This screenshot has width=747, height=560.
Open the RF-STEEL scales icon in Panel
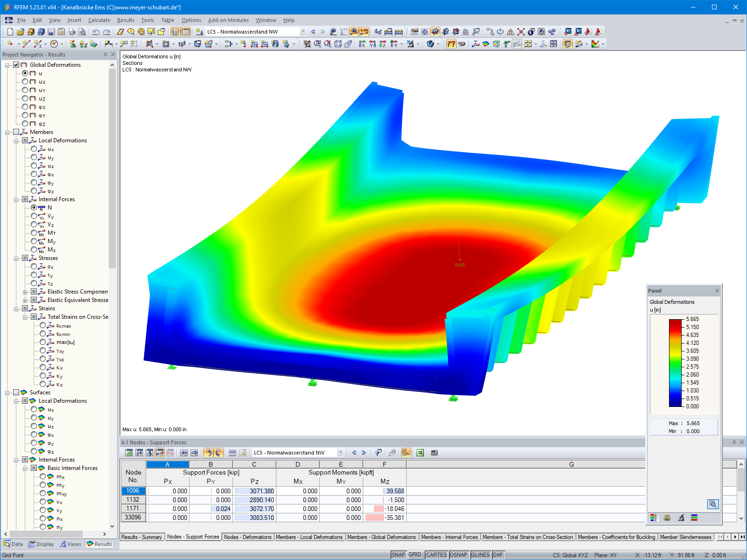point(667,517)
